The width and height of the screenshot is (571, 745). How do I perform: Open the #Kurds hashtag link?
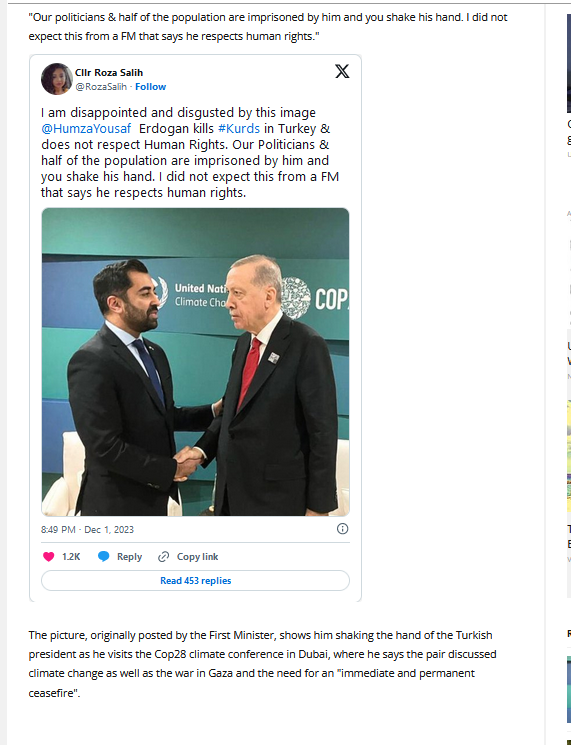(239, 129)
